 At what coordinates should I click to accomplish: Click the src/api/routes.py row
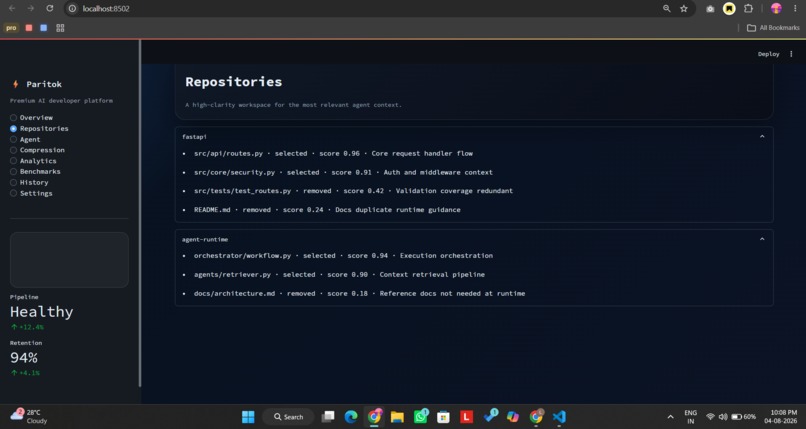coord(333,153)
